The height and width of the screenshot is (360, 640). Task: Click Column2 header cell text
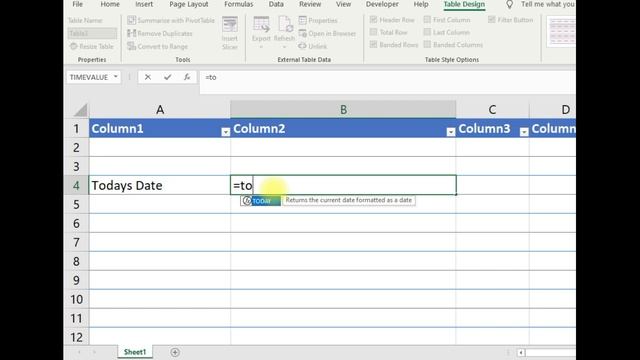point(259,129)
